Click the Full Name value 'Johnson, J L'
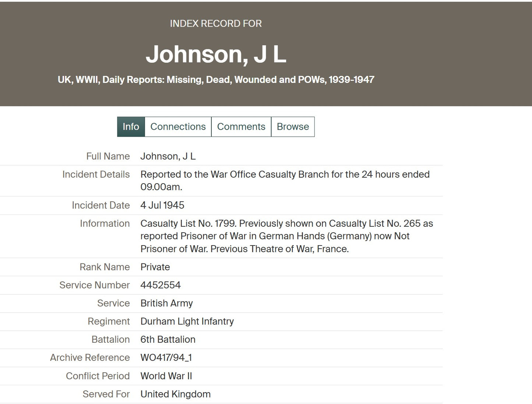Viewport: 532px width, 404px height. point(168,156)
